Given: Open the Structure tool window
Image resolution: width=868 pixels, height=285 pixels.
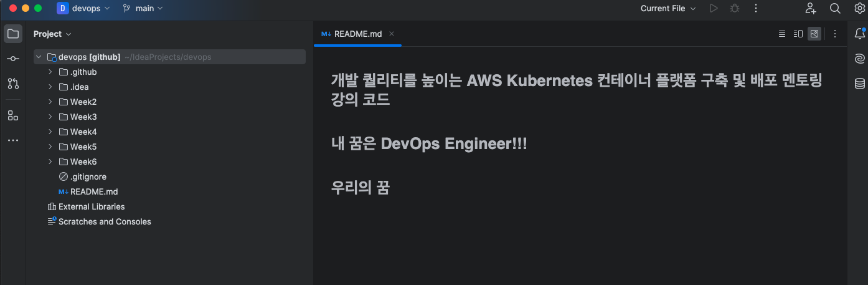Looking at the screenshot, I should pyautogui.click(x=13, y=115).
